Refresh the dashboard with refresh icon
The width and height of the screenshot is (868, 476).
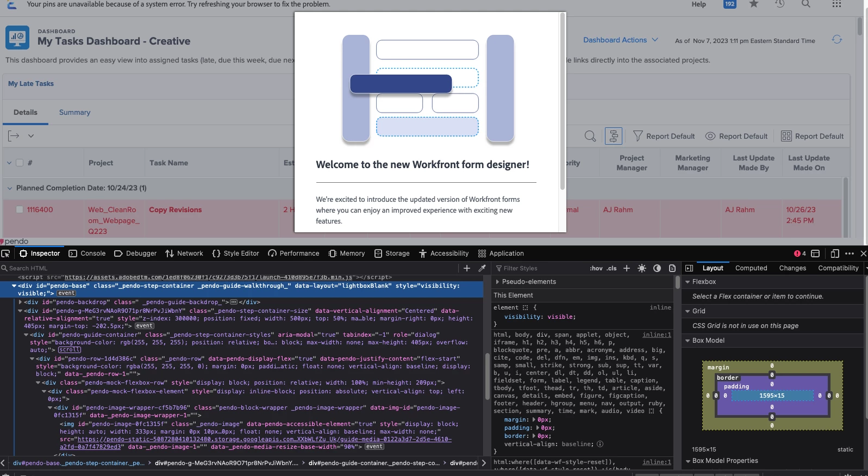pyautogui.click(x=837, y=39)
